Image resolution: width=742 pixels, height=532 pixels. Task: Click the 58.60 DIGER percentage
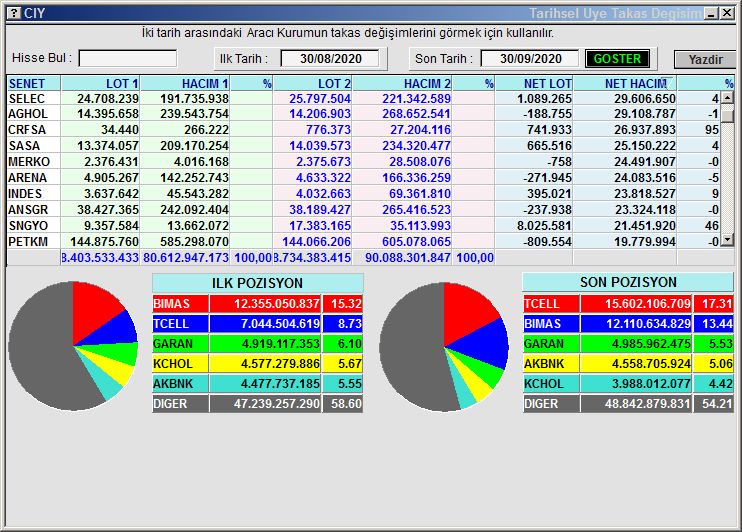pyautogui.click(x=343, y=404)
